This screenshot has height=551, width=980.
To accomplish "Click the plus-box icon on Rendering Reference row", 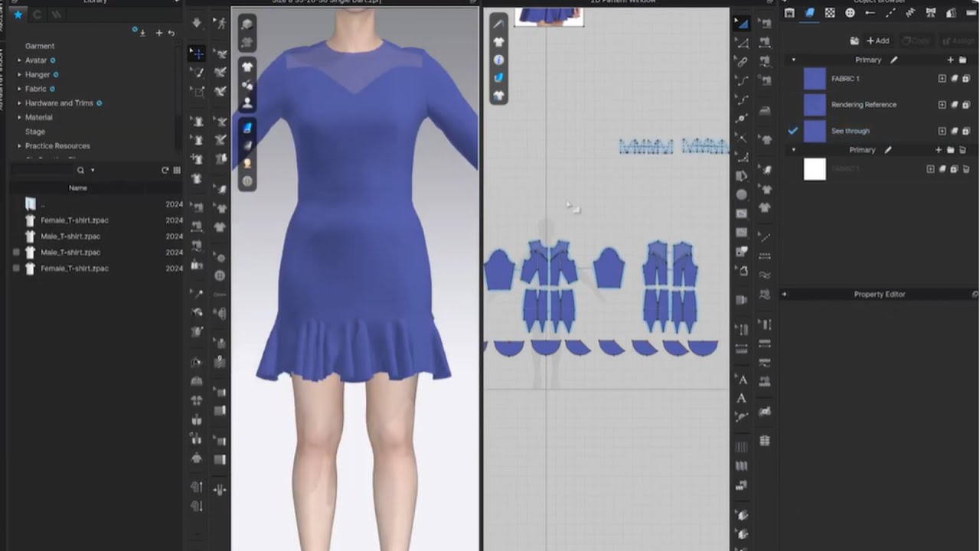I will click(942, 105).
